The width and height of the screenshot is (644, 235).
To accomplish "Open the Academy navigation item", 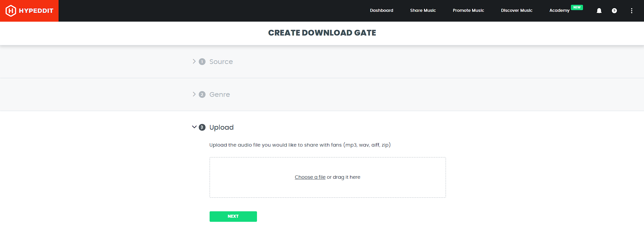I will [559, 10].
